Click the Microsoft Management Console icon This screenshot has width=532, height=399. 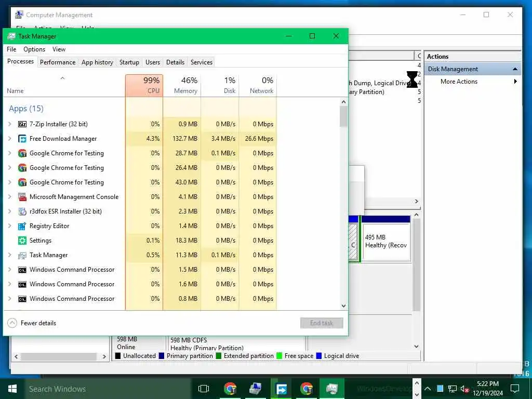pyautogui.click(x=22, y=197)
